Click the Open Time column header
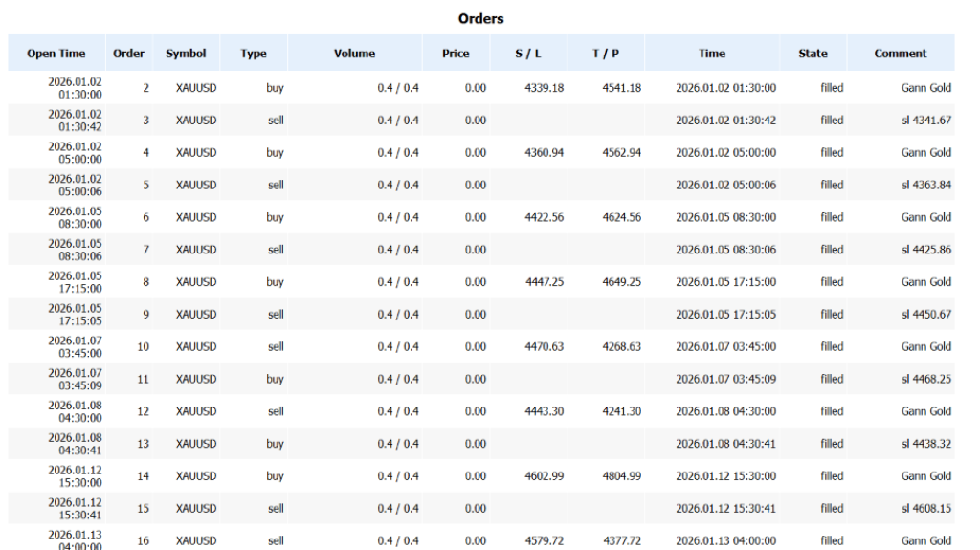 56,54
